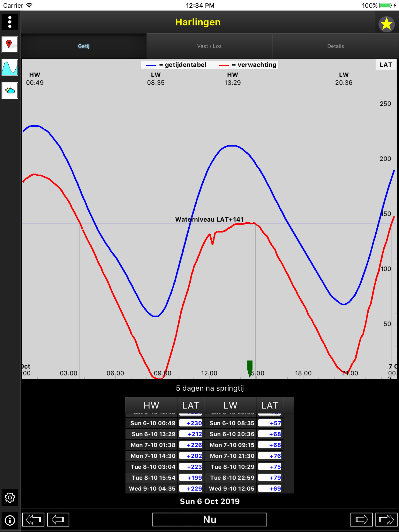399x532 pixels.
Task: Tap the info circle icon
Action: click(x=10, y=520)
